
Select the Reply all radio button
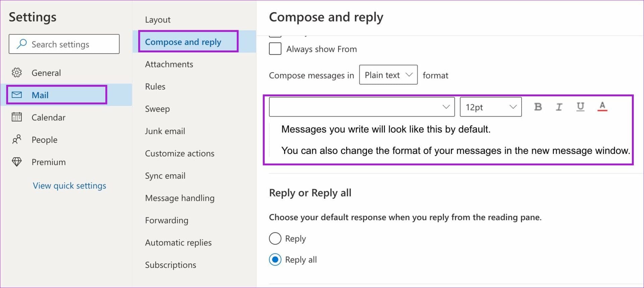point(275,260)
